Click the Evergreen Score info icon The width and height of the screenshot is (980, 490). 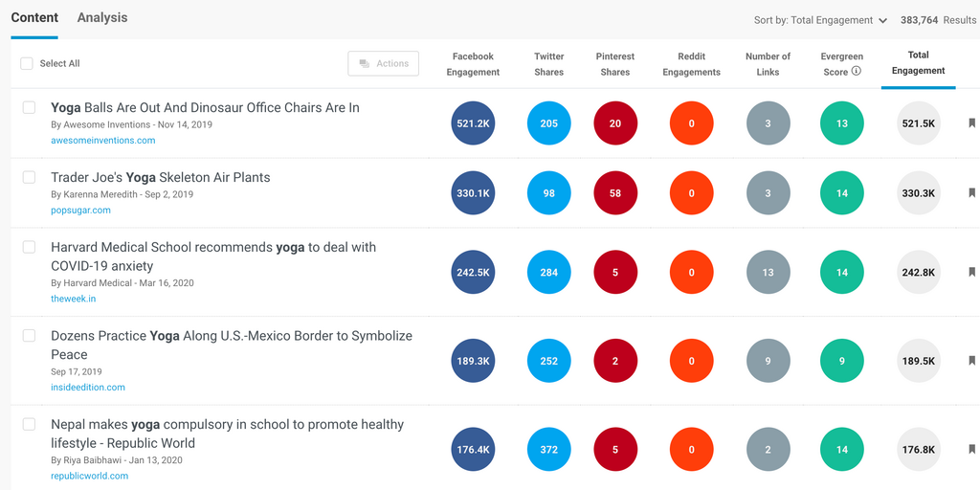[x=857, y=72]
